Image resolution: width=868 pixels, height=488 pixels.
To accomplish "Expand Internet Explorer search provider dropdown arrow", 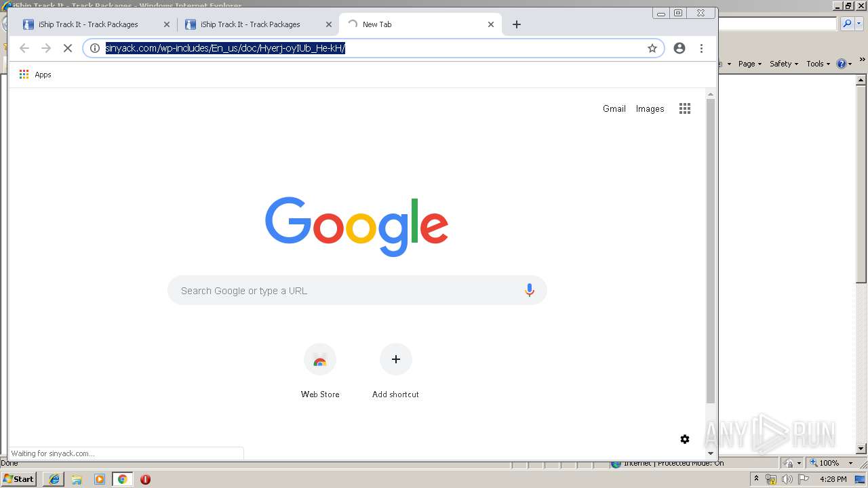I will (860, 24).
